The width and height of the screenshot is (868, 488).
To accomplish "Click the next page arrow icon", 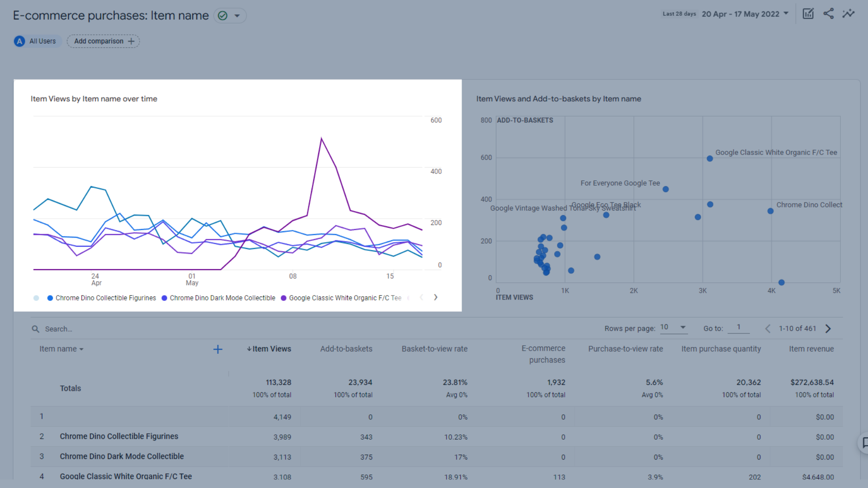I will [x=829, y=328].
